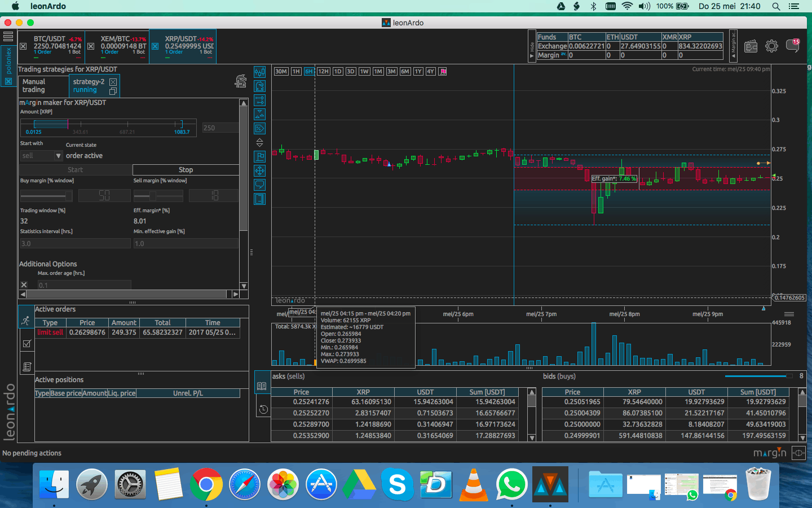Open the wallet icon in top bar
The image size is (812, 508).
(x=751, y=46)
